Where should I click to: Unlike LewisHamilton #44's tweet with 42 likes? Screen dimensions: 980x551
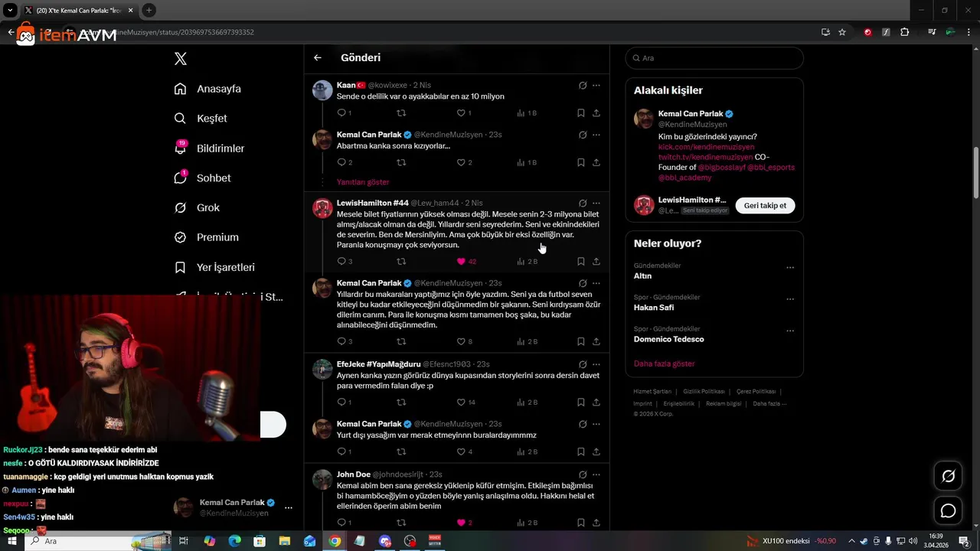tap(461, 261)
